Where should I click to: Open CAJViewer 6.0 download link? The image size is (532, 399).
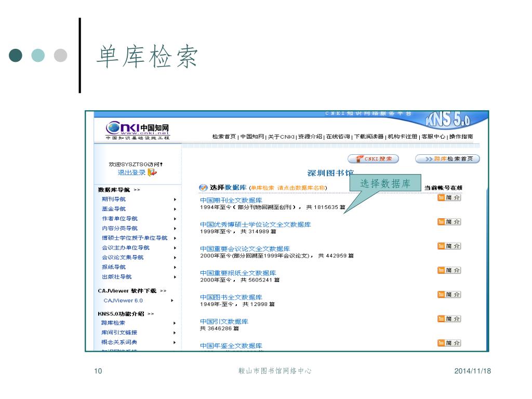click(123, 300)
